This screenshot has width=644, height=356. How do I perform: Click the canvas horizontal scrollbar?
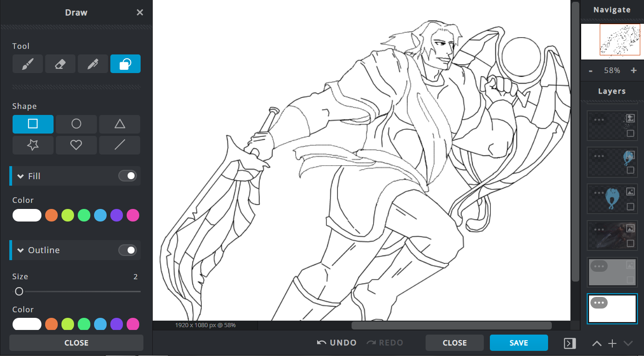[451, 325]
